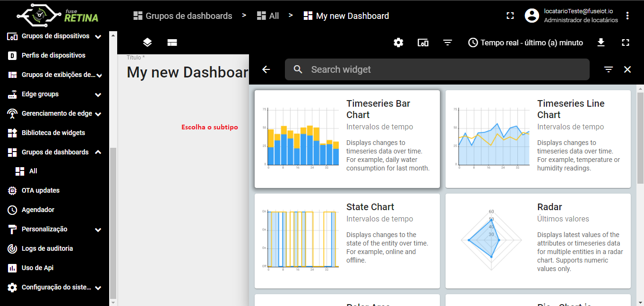Click the dashboard toolbar filter icon
This screenshot has width=644, height=306.
tap(447, 42)
